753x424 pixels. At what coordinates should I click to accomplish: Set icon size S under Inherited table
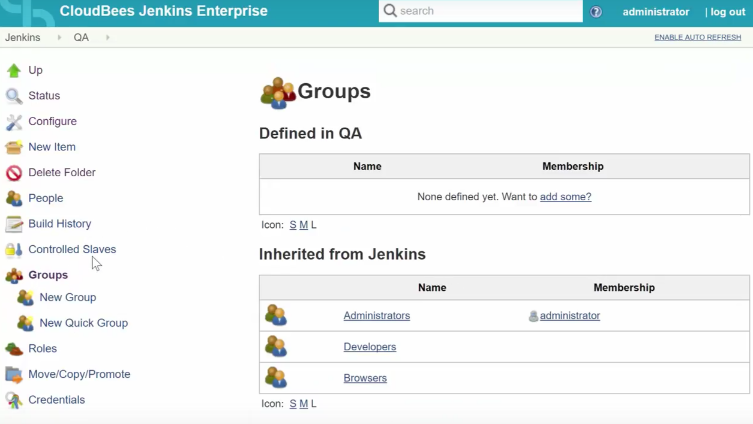click(x=293, y=404)
